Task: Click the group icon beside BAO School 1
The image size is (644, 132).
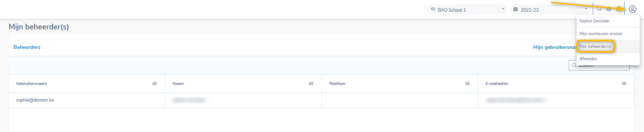Action: (433, 9)
